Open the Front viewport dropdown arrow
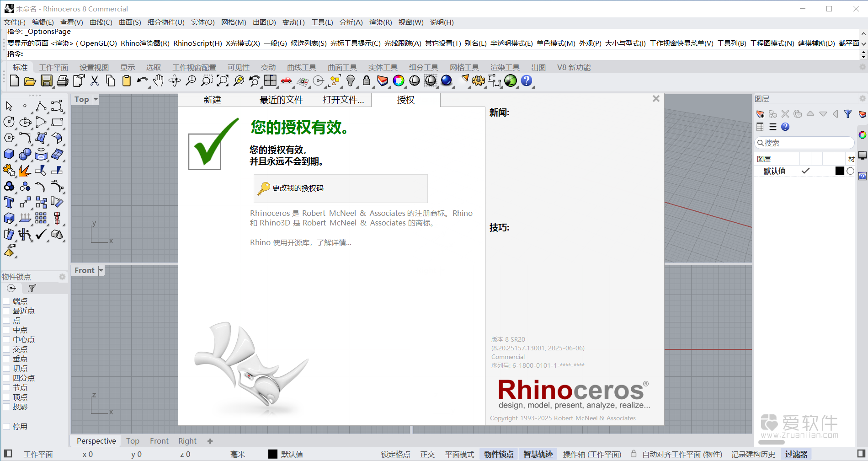Screen dimensions: 868x461 101,270
